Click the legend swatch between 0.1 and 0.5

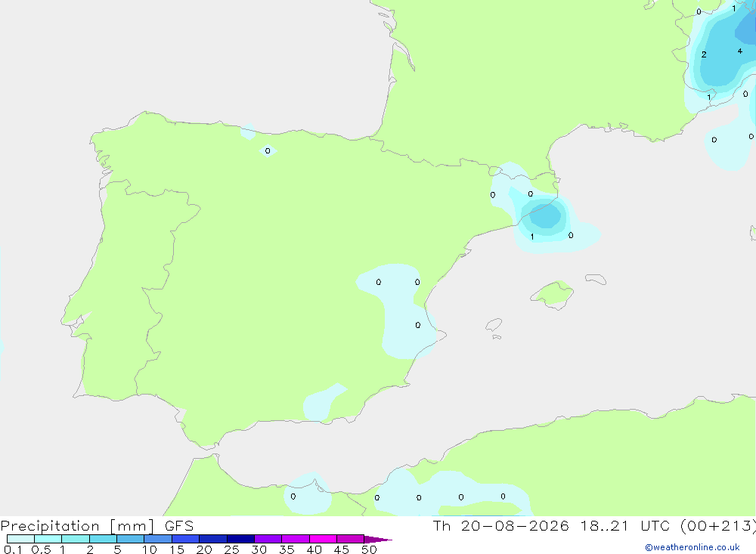pos(20,539)
